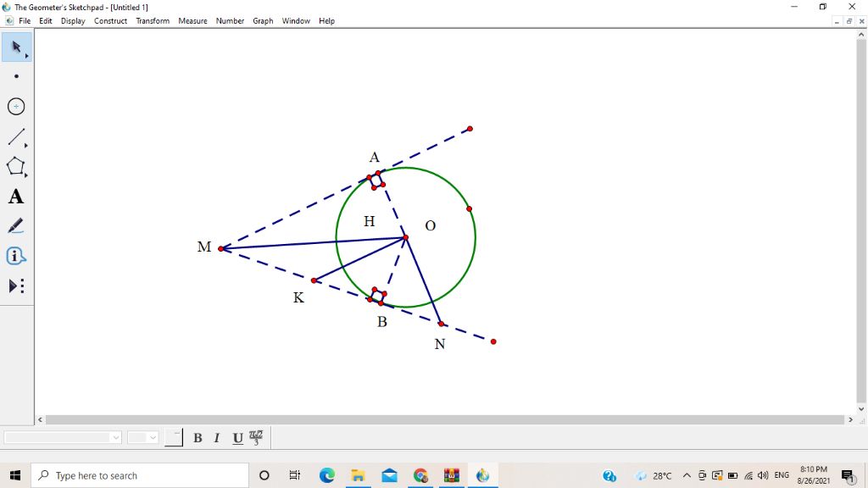Open the font name dropdown
This screenshot has height=488, width=868.
pyautogui.click(x=63, y=438)
